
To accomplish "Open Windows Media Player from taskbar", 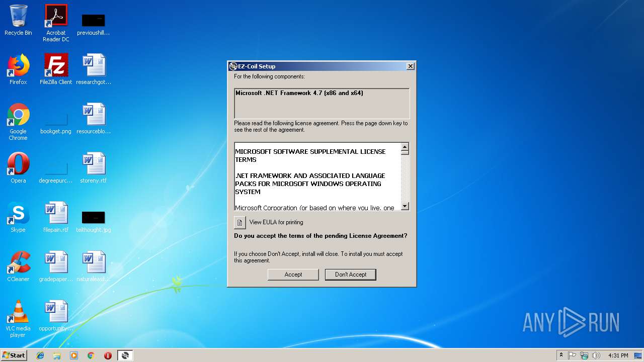I will (x=74, y=355).
